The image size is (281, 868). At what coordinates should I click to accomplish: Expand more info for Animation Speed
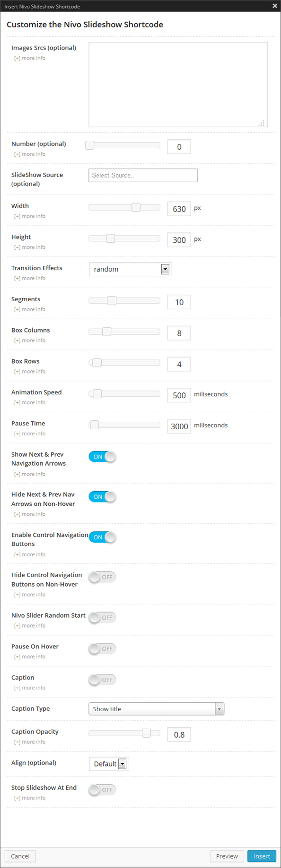pos(29,402)
